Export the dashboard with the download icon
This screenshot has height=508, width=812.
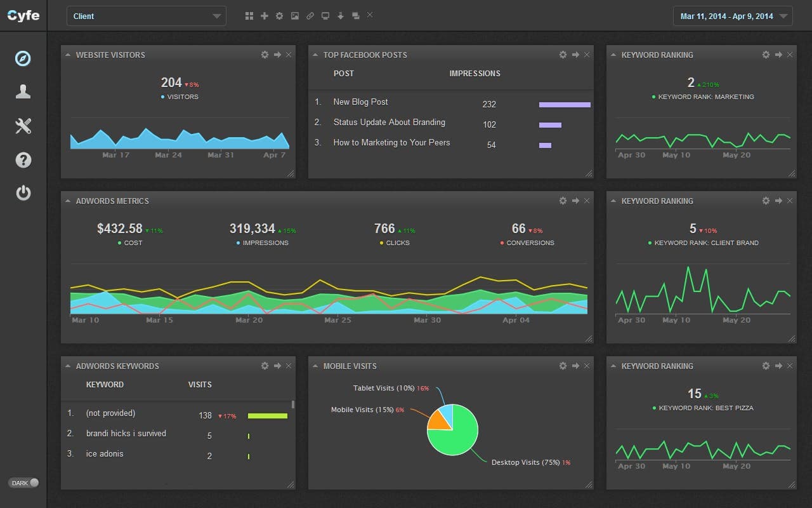coord(341,15)
